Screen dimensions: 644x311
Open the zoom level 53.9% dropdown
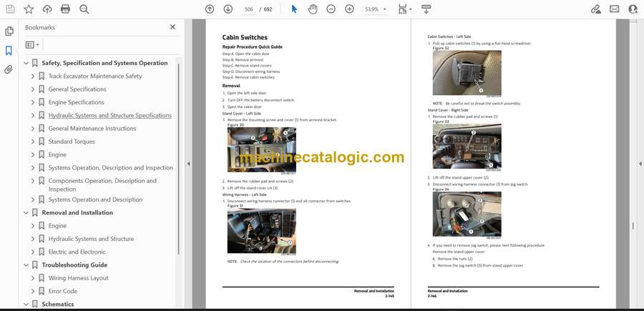(x=376, y=9)
